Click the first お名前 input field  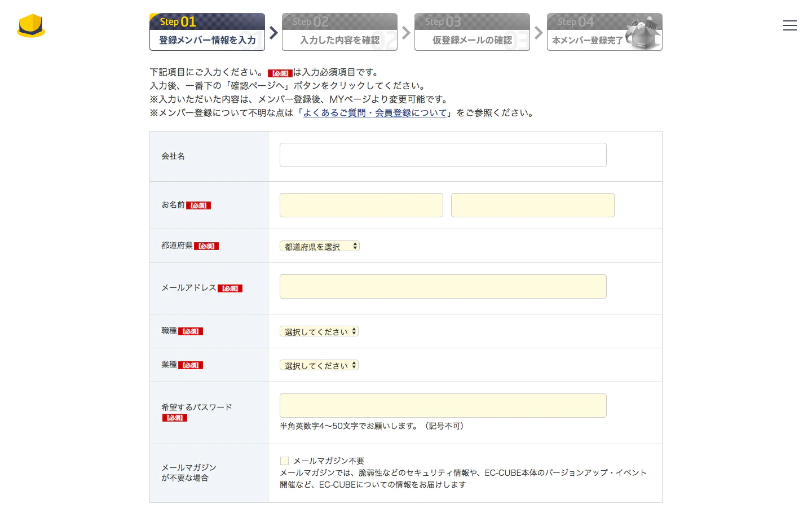pyautogui.click(x=361, y=205)
